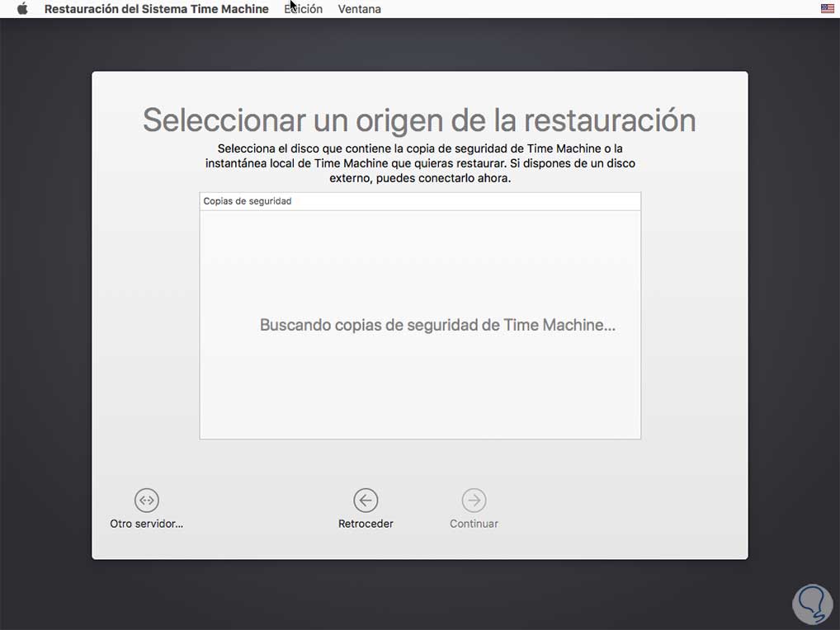The height and width of the screenshot is (630, 840).
Task: Open the Restauración del Sistema Time Machine menu
Action: pyautogui.click(x=157, y=9)
